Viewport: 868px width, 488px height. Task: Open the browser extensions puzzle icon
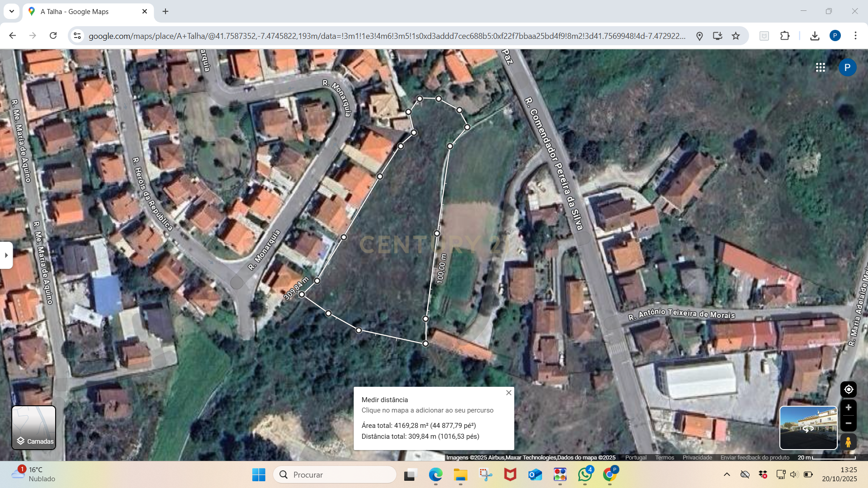click(785, 36)
